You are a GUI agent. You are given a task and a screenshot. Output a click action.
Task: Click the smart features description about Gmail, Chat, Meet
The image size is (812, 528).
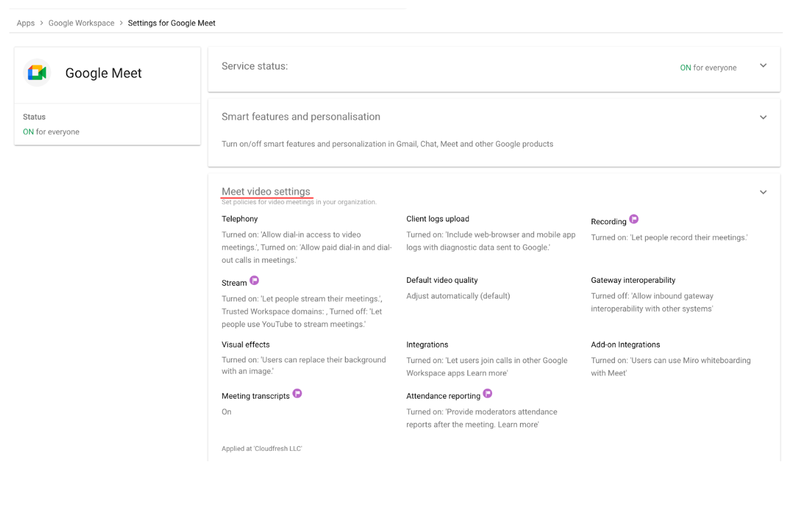[387, 144]
